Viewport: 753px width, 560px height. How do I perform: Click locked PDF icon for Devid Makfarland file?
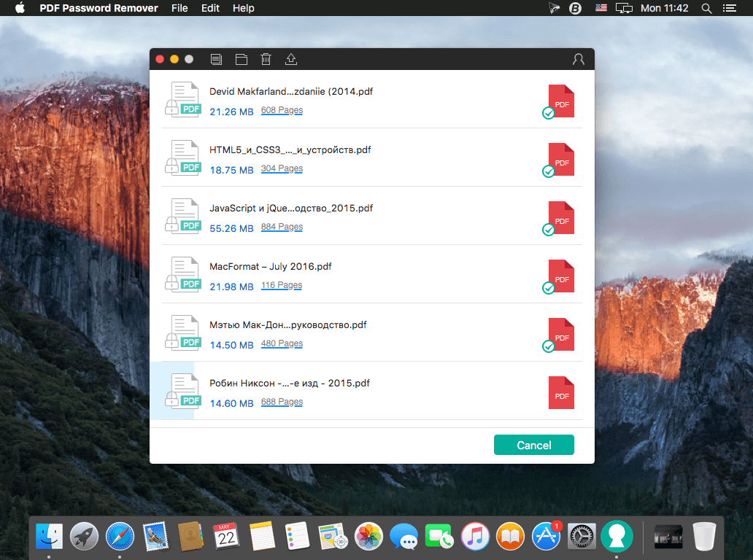pos(182,99)
